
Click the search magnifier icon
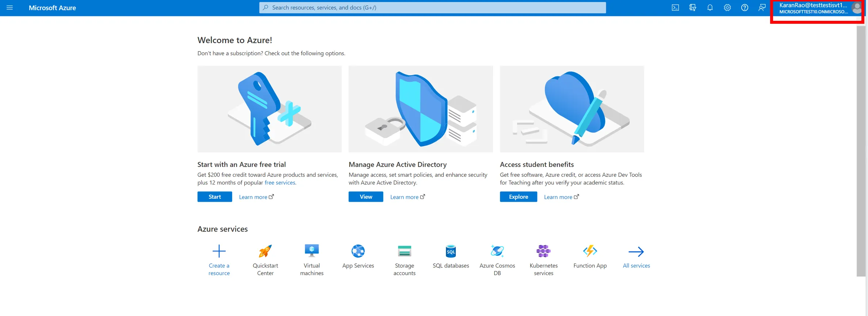point(265,8)
